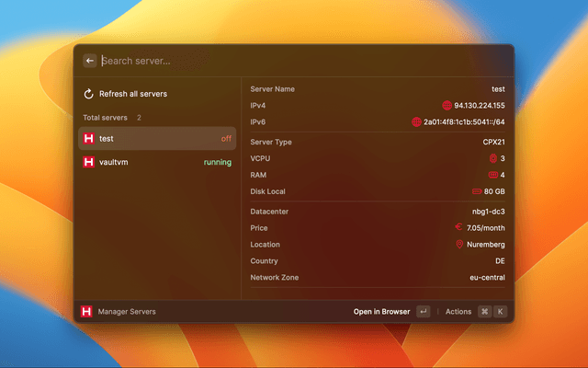Click the disk icon beside 80 GB
This screenshot has height=368, width=588.
(476, 191)
